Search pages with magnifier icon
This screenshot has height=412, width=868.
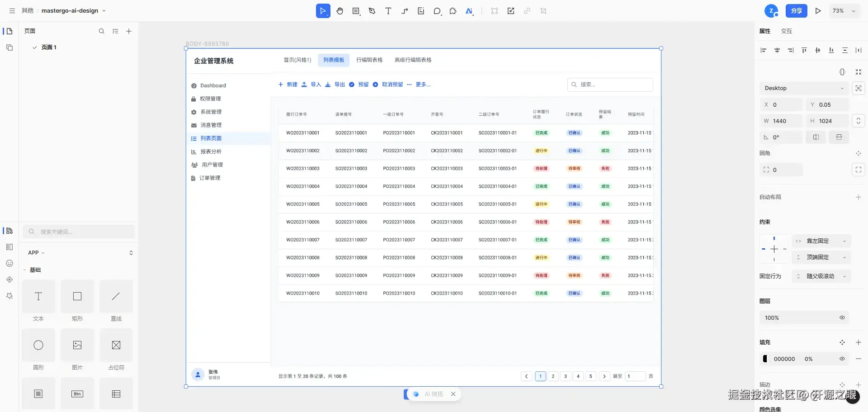pos(102,31)
